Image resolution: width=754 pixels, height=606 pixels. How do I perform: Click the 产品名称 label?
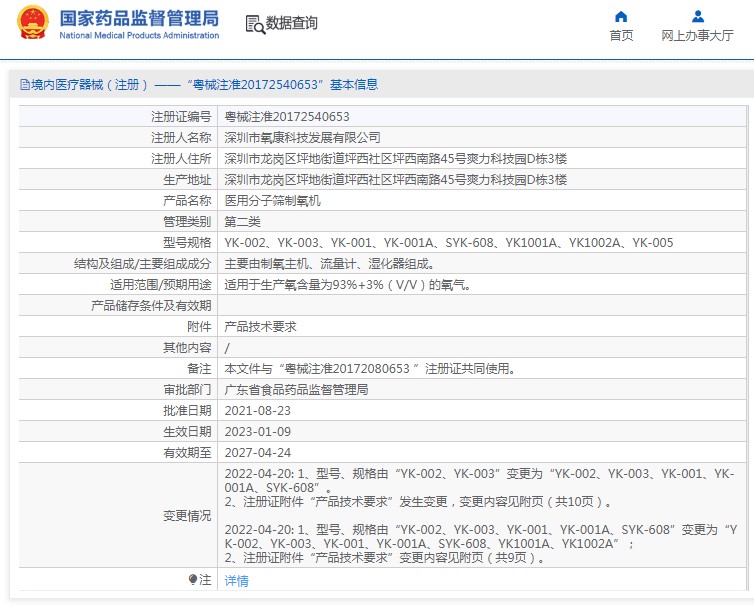[188, 201]
